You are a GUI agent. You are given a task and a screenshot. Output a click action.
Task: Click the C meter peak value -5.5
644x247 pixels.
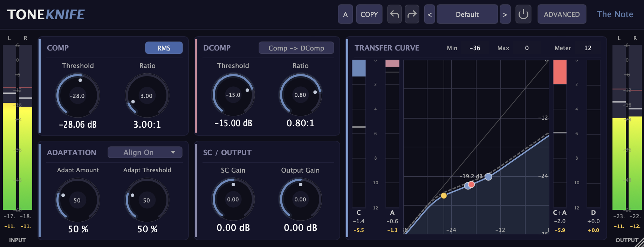359,230
